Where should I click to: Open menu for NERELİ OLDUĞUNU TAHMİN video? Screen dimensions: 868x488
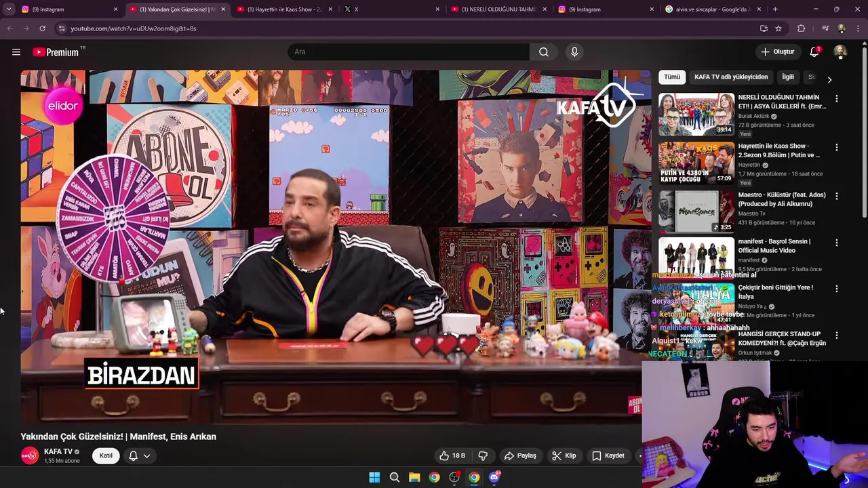point(836,98)
